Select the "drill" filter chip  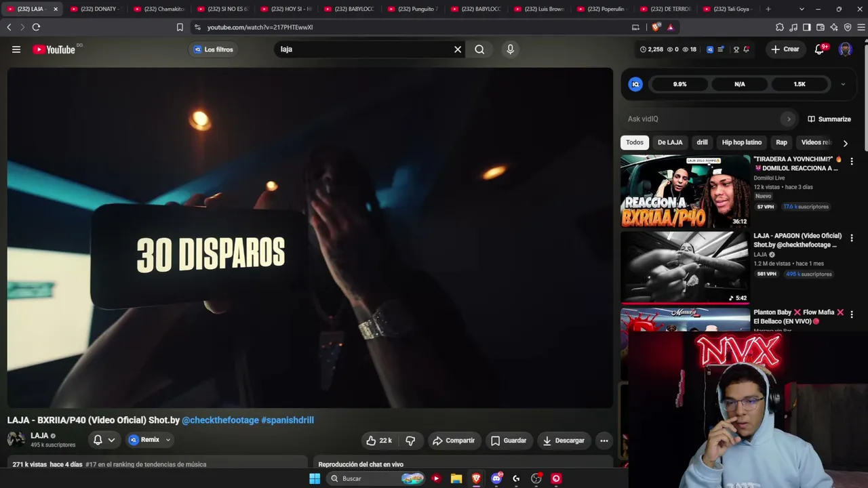[702, 142]
